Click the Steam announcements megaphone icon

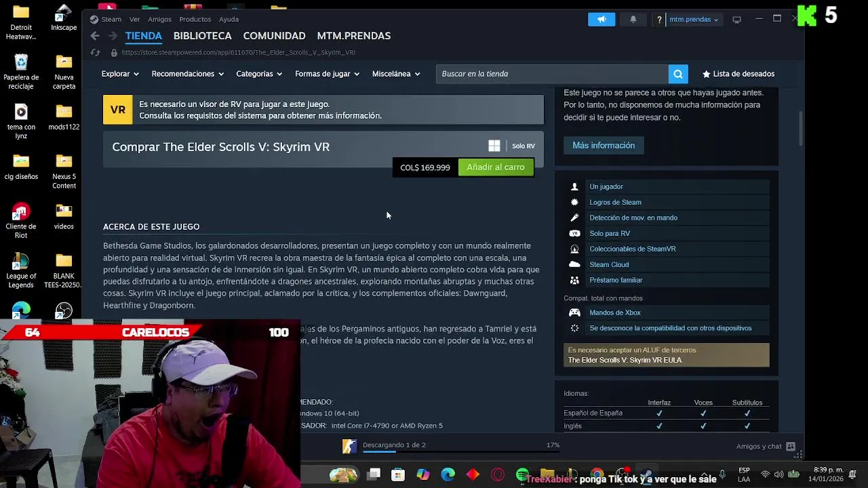coord(601,19)
